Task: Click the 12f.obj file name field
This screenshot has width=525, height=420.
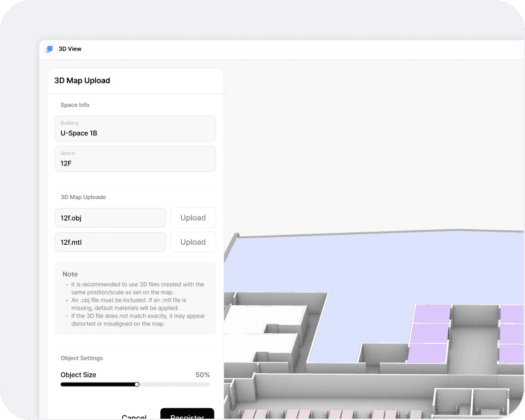Action: [110, 217]
